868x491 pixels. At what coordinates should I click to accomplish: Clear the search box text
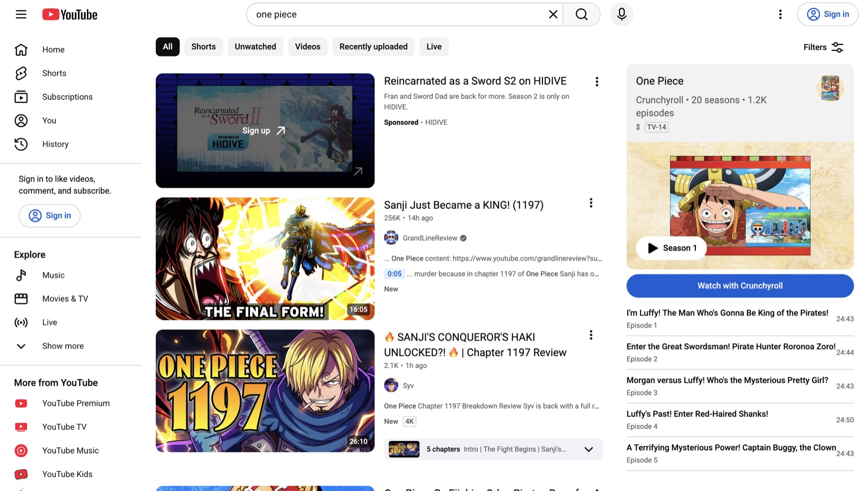(x=553, y=14)
